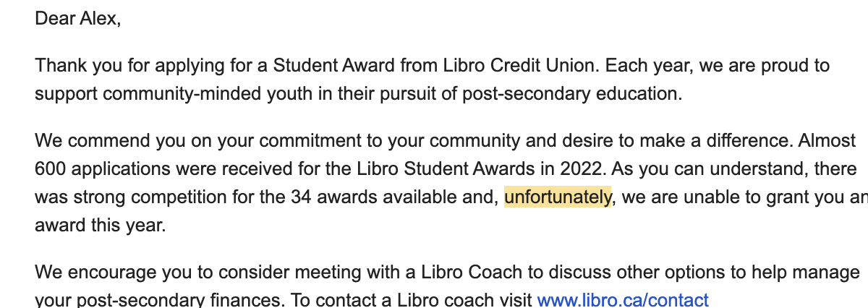Click the year "2022"
The image size is (868, 308).
[x=584, y=168]
